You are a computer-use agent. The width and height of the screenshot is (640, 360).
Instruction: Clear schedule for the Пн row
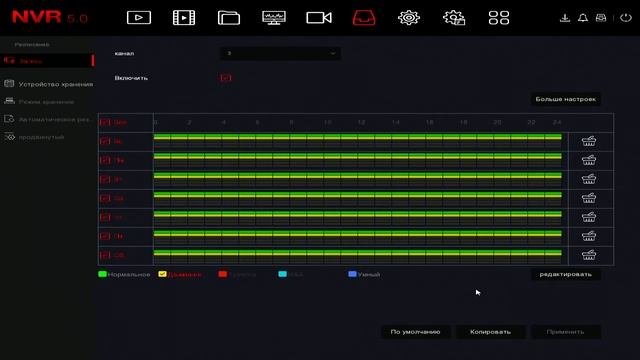point(589,160)
